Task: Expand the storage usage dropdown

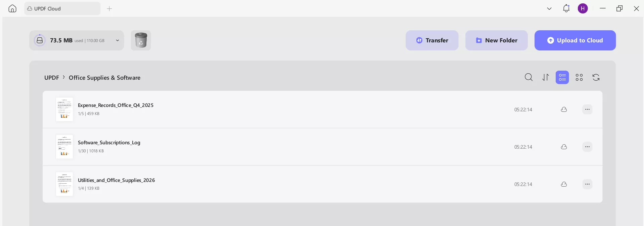Action: 118,40
